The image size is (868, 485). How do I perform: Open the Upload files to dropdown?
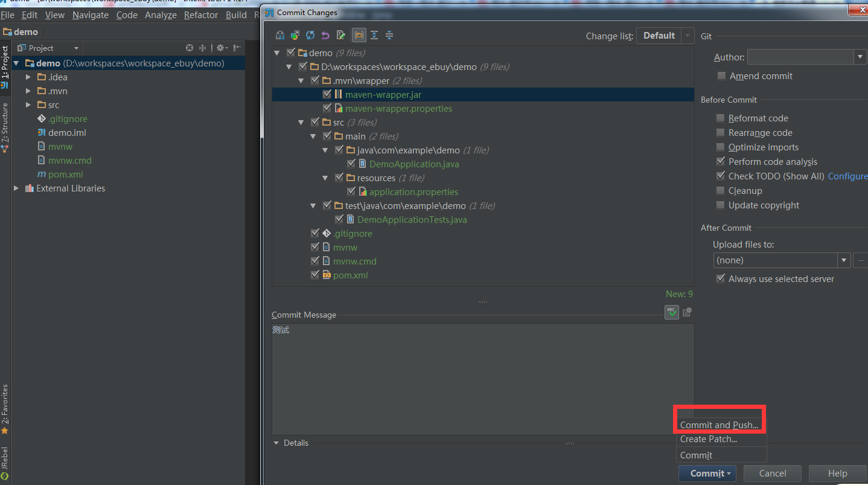(x=782, y=260)
